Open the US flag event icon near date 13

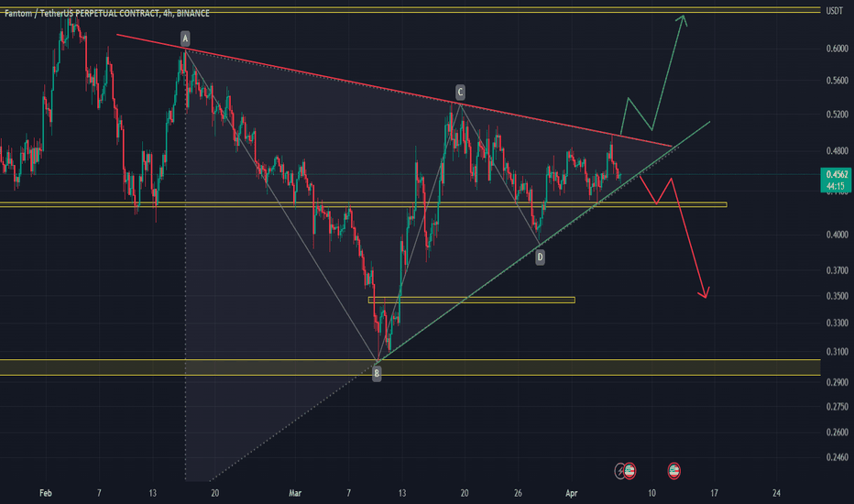[673, 471]
